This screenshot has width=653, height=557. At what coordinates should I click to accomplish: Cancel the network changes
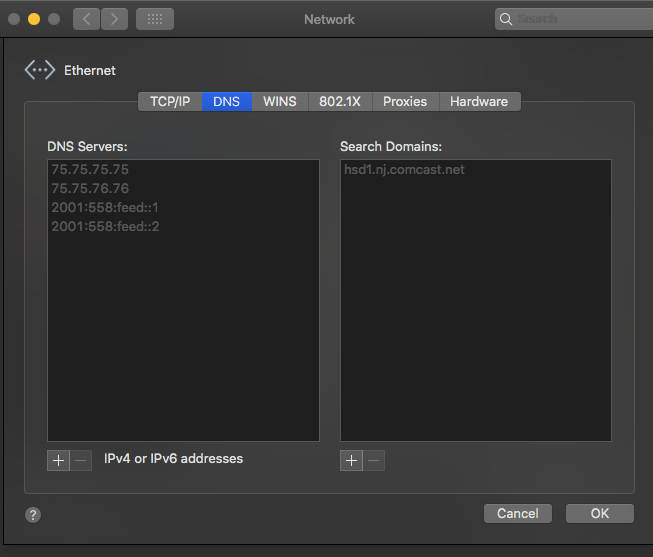[x=518, y=513]
